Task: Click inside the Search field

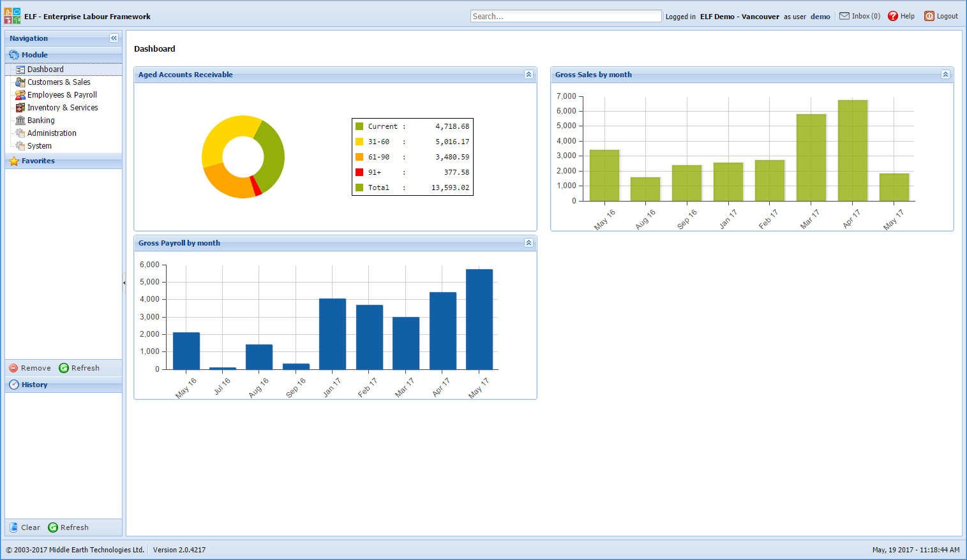Action: pos(566,15)
